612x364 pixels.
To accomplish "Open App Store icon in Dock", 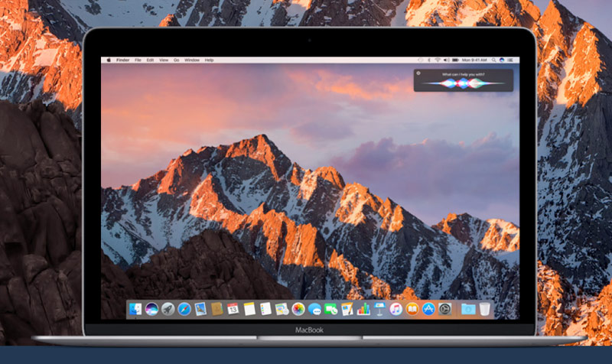I will coord(428,310).
